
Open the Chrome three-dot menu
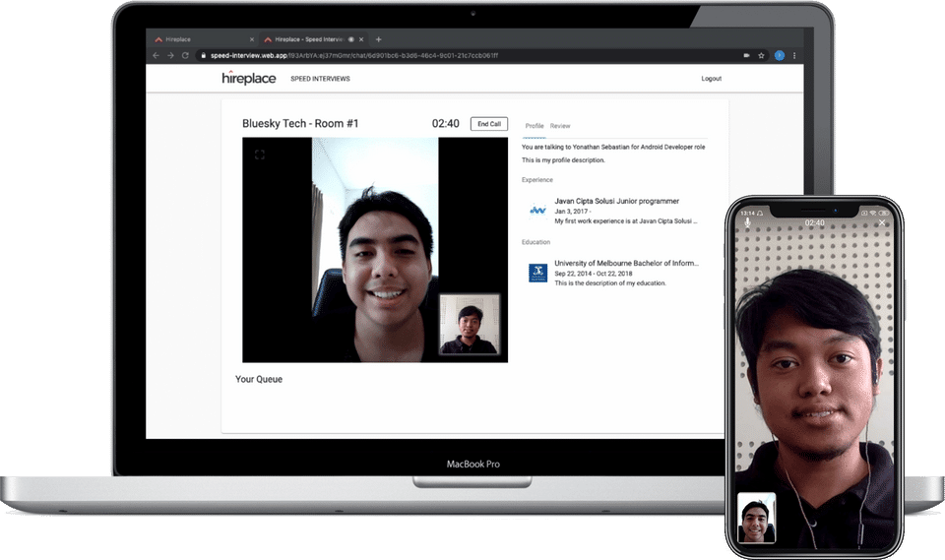click(794, 55)
